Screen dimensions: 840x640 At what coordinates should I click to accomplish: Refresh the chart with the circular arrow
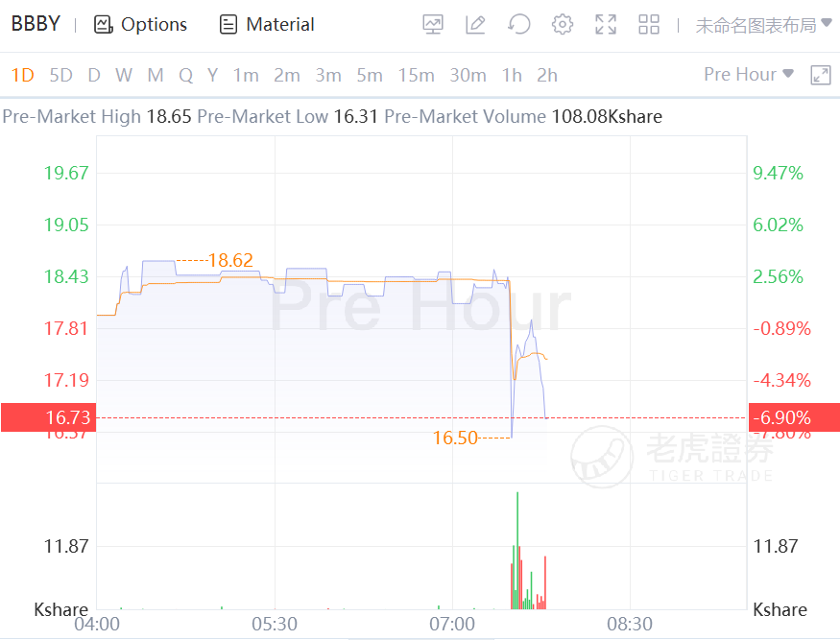519,25
